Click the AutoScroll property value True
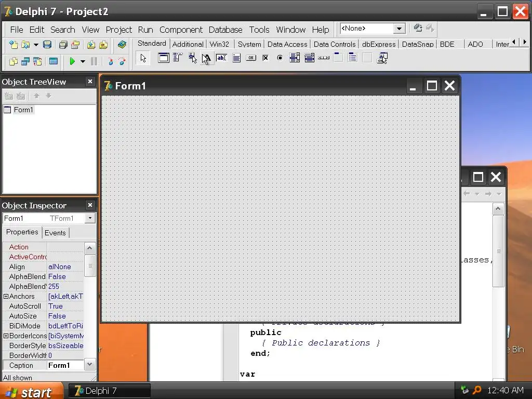Screen dimensions: 532x399 (65, 306)
